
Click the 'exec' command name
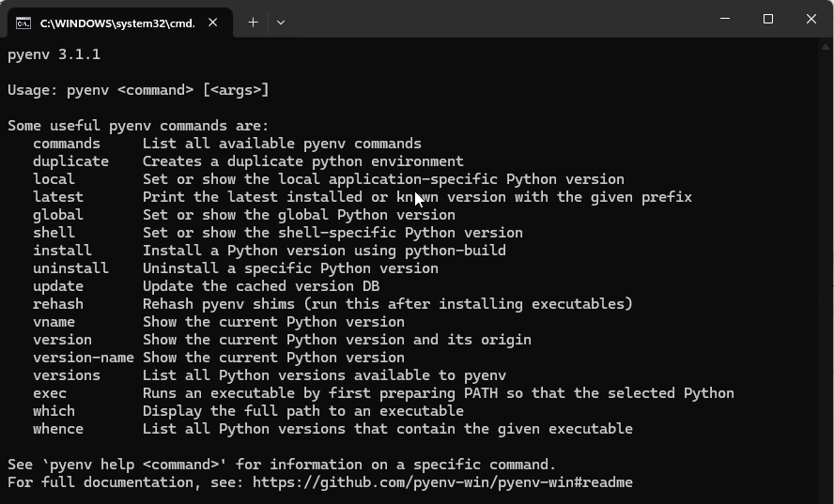(50, 393)
